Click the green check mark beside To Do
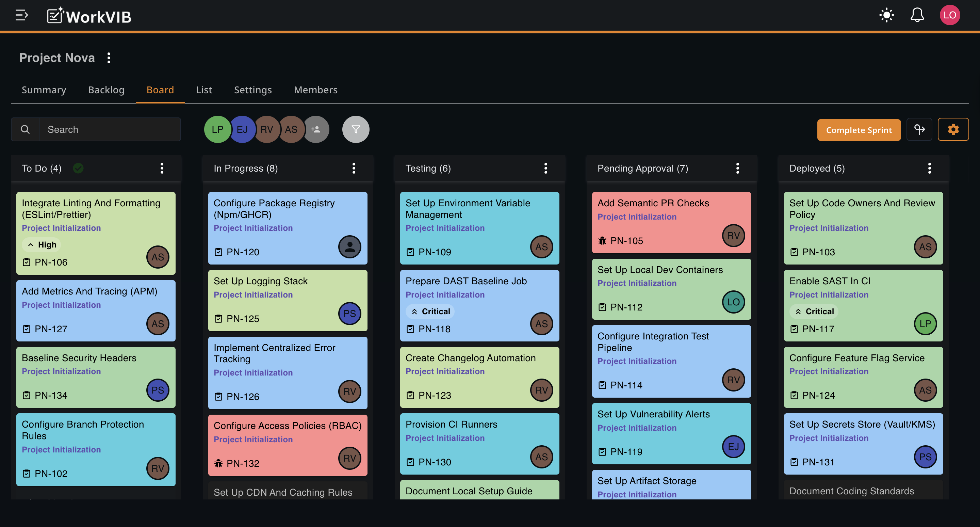Viewport: 980px width, 527px height. click(78, 168)
